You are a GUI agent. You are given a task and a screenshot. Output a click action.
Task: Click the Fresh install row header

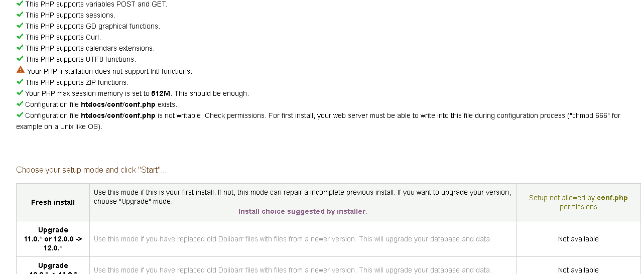coord(53,202)
